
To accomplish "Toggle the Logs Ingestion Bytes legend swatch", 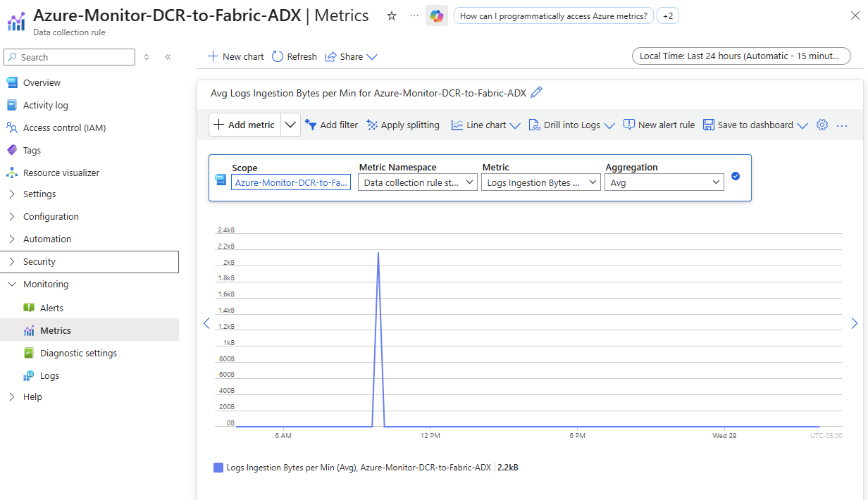I will click(x=218, y=468).
